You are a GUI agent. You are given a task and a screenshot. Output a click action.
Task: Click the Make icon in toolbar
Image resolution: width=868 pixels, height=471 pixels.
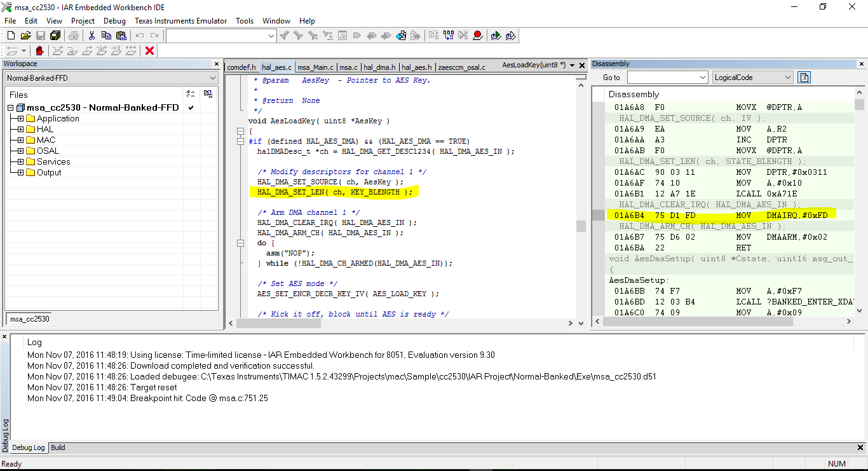[448, 36]
